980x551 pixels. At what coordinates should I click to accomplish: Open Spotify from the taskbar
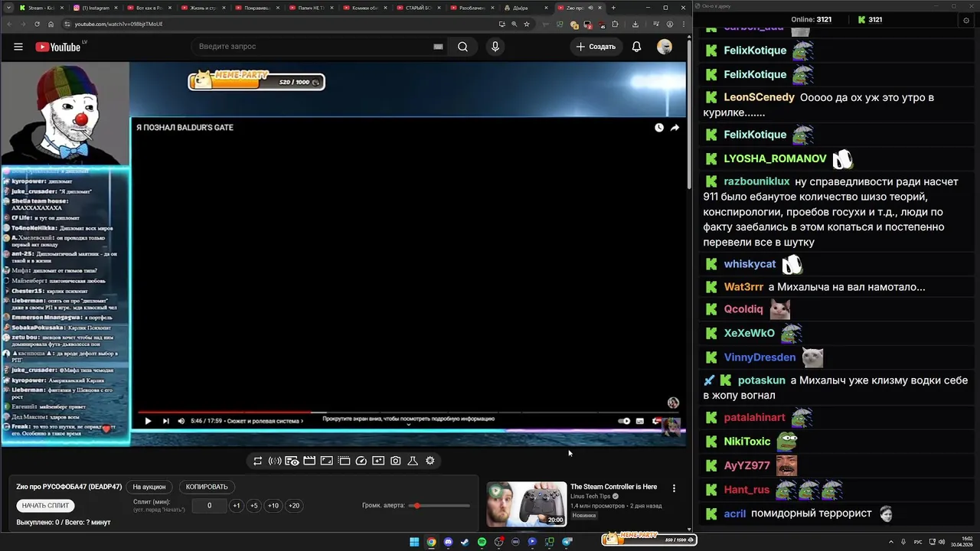coord(482,542)
